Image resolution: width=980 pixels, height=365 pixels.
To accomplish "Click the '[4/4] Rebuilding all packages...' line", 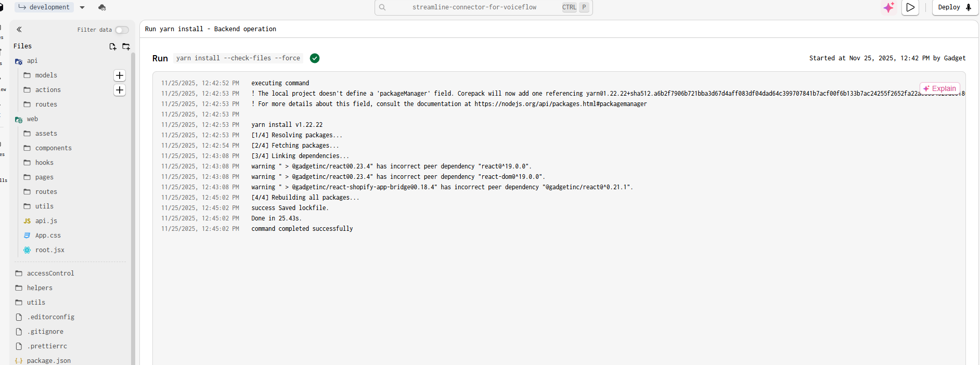I will click(305, 198).
